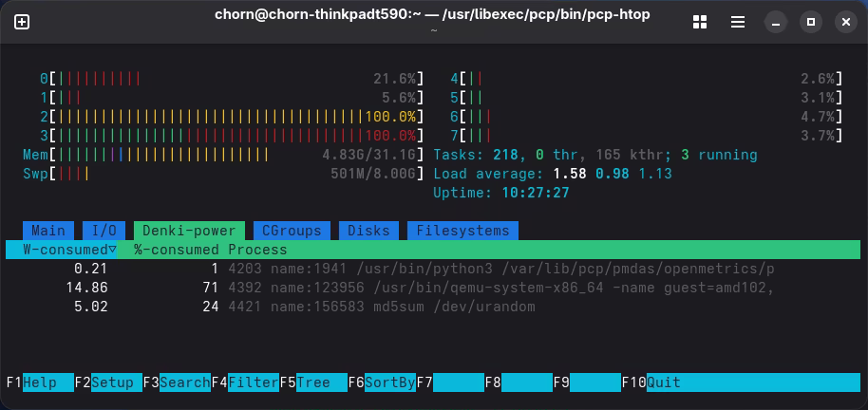Click the 24 %-consumed value
868x410 pixels.
point(211,307)
